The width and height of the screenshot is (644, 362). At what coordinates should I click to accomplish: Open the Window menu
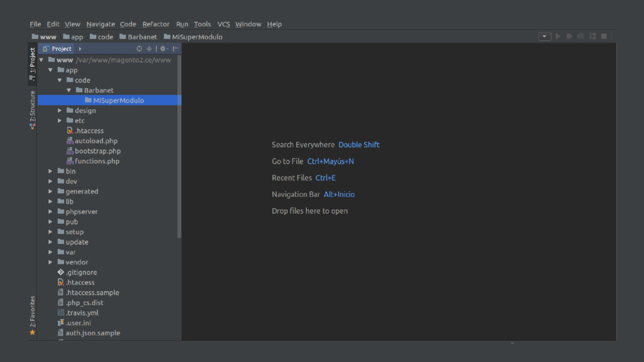248,25
